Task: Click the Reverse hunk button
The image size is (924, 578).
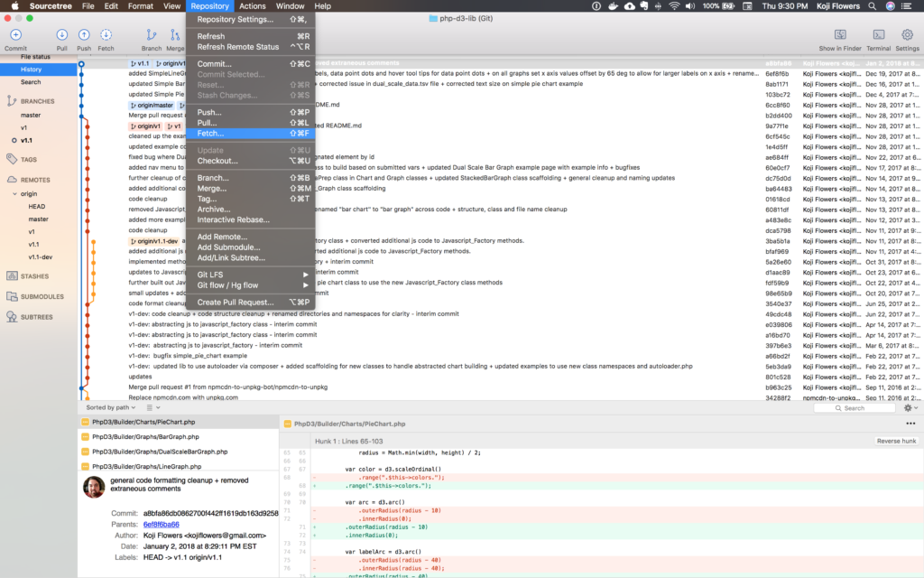Action: (896, 441)
